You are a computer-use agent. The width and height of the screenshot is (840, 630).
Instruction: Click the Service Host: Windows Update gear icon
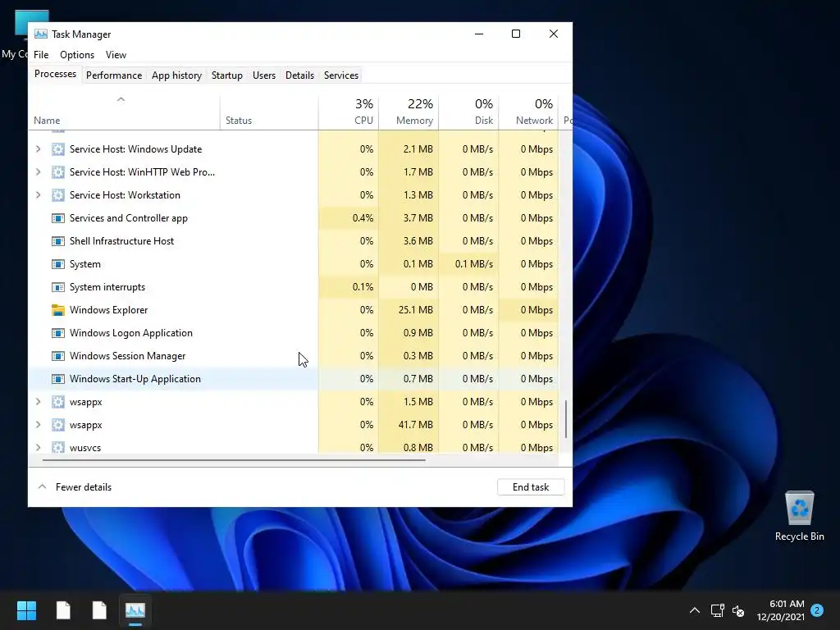58,149
